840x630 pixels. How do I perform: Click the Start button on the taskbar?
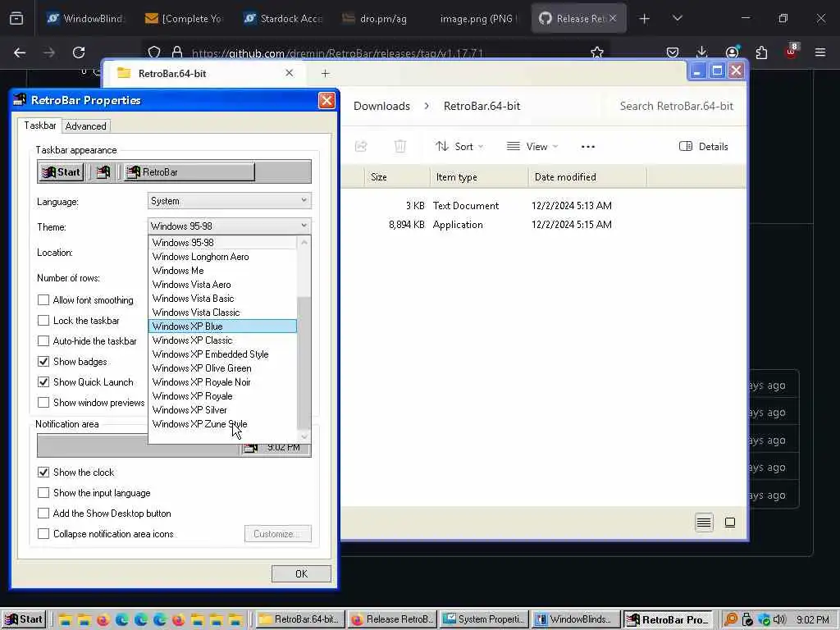(x=24, y=619)
